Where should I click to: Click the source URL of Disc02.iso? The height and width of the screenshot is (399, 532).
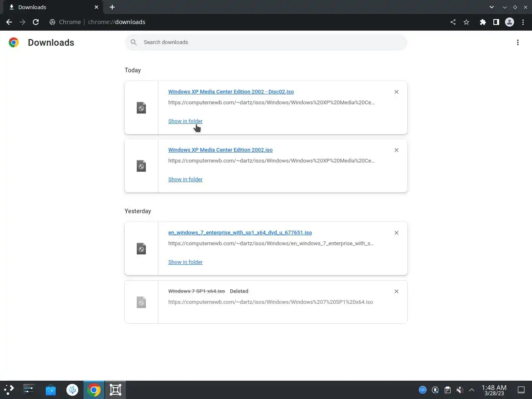pos(271,103)
